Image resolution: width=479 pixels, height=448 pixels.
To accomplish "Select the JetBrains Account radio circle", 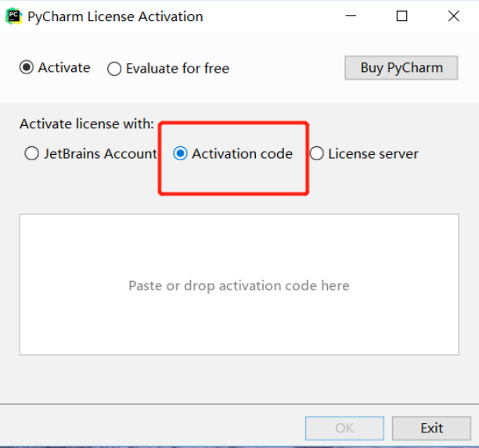I will [31, 153].
